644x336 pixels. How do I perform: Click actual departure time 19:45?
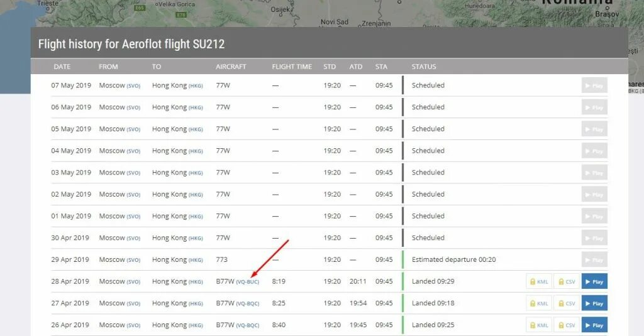(358, 325)
